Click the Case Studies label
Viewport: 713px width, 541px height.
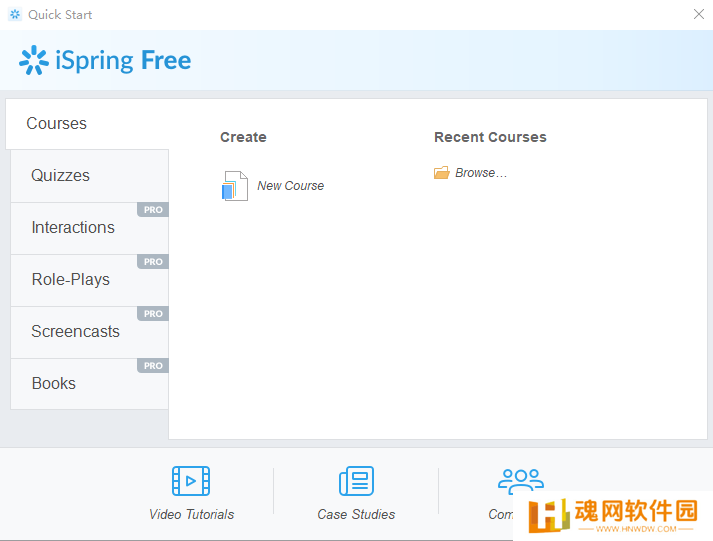pos(356,514)
